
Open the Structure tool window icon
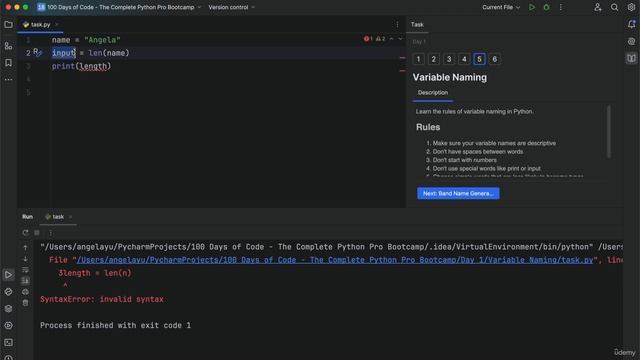tap(8, 46)
